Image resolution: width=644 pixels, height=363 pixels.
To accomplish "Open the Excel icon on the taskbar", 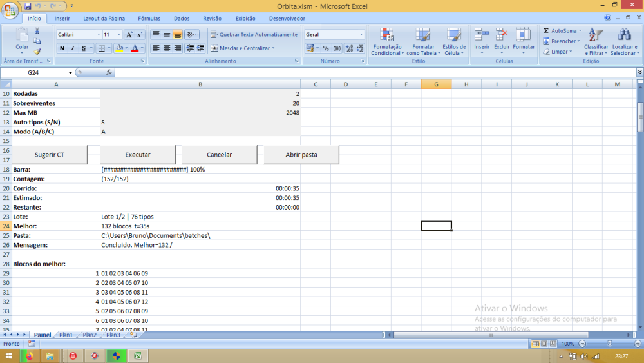I will point(138,356).
